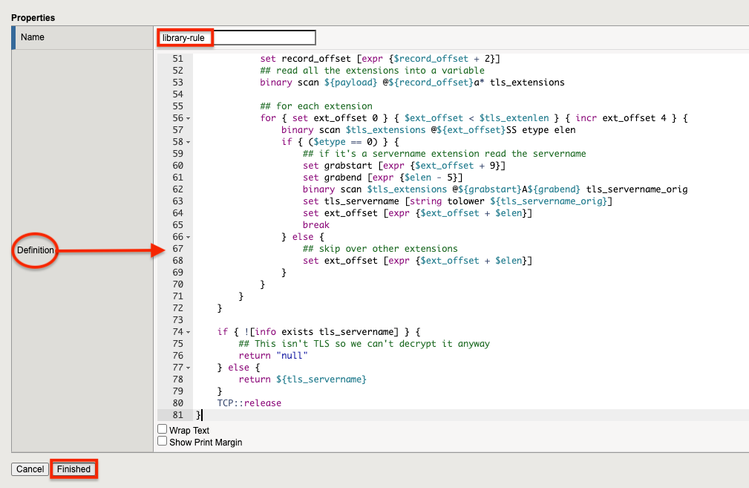
Task: Click the Definition label
Action: (x=33, y=249)
